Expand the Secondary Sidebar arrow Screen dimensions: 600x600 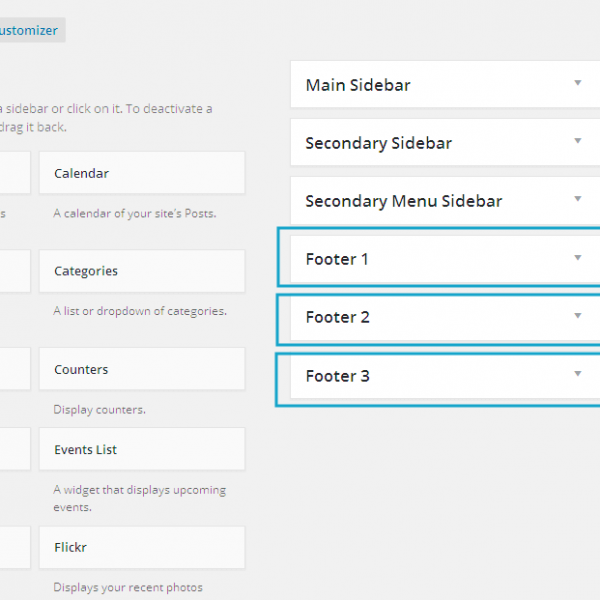[577, 142]
